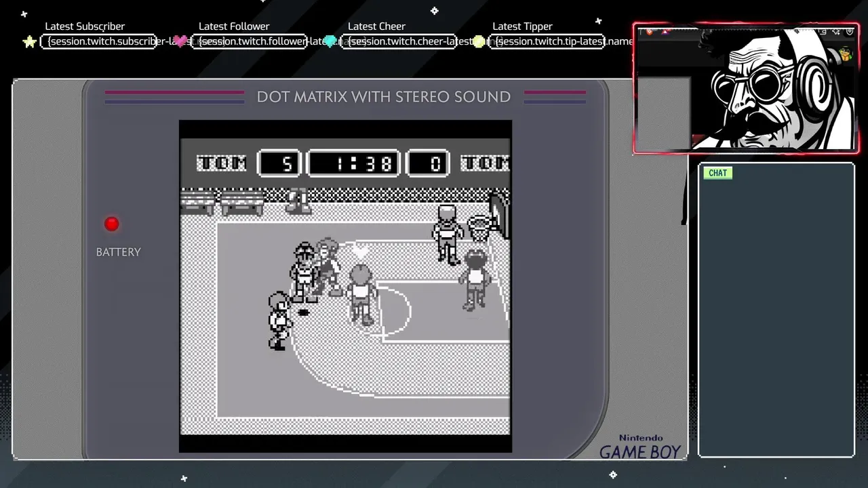Click the right TOM team name on scoreboard
Screen dimensions: 868x488
[485, 163]
